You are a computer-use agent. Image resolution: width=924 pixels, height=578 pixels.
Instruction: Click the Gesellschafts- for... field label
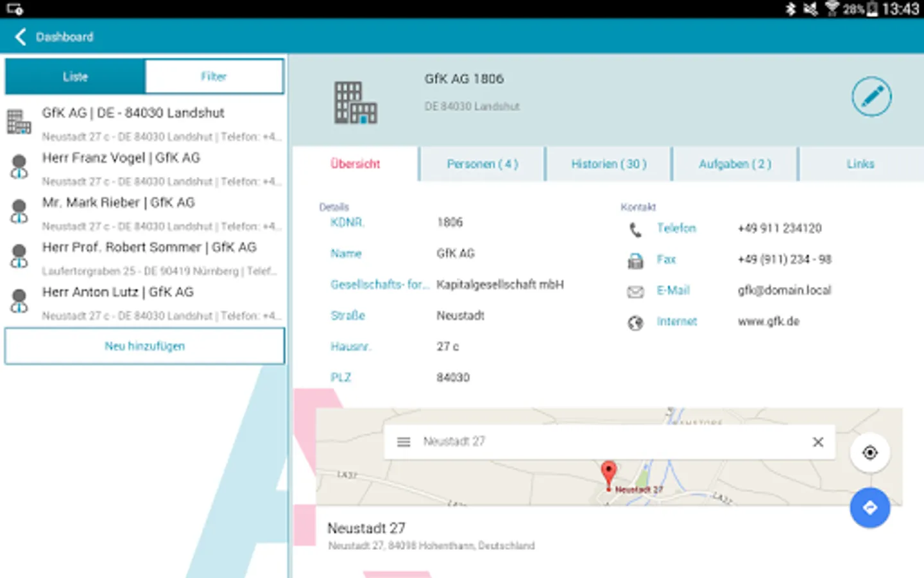tap(380, 285)
